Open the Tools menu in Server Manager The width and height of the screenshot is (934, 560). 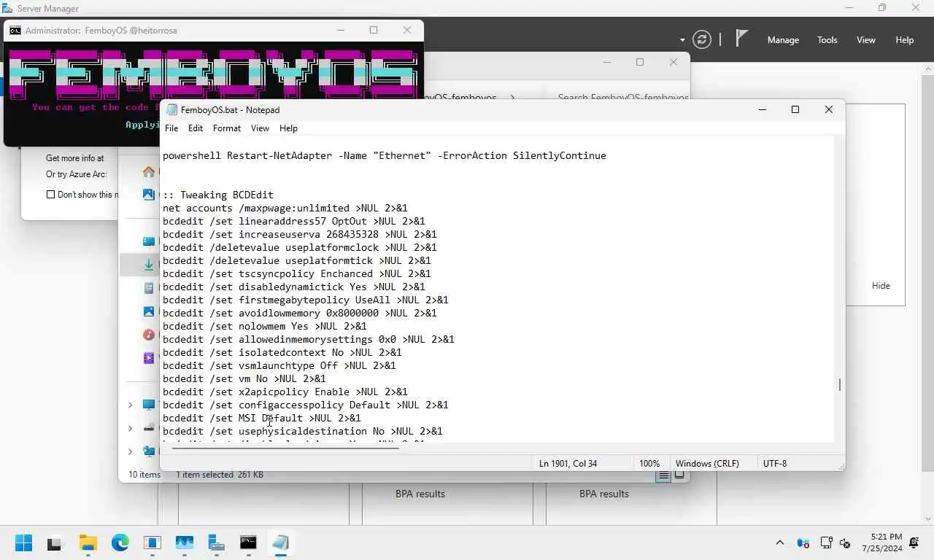tap(827, 40)
